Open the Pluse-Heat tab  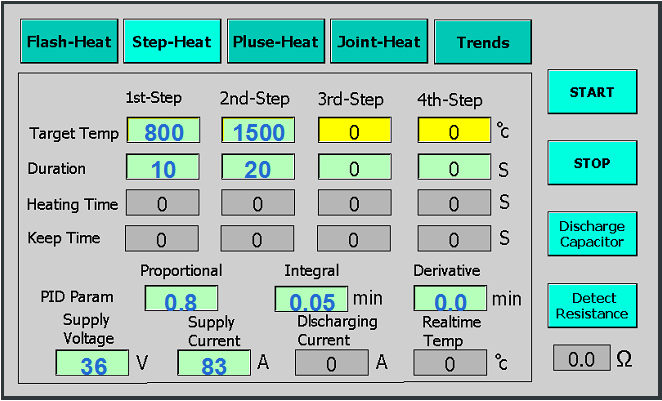(x=275, y=42)
